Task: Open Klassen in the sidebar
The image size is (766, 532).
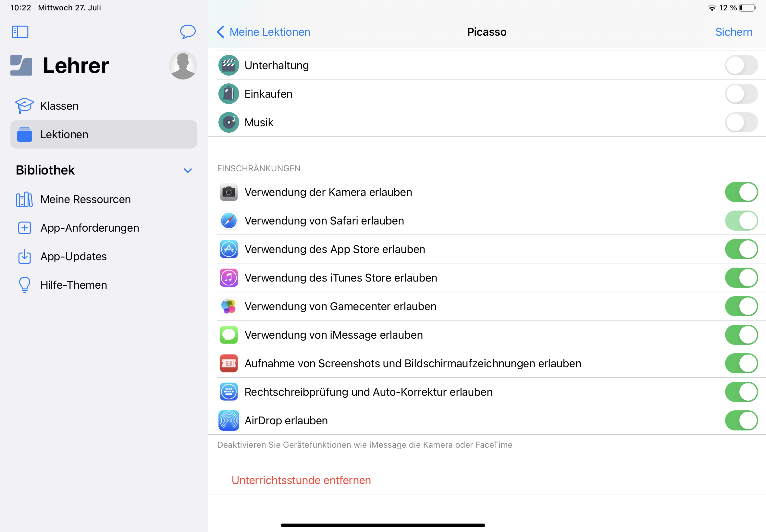Action: [x=104, y=106]
